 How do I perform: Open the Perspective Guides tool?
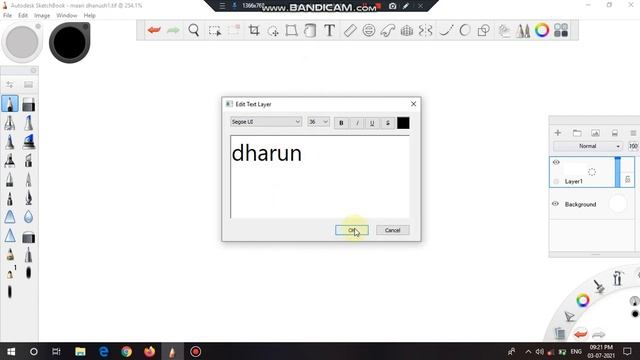(407, 31)
